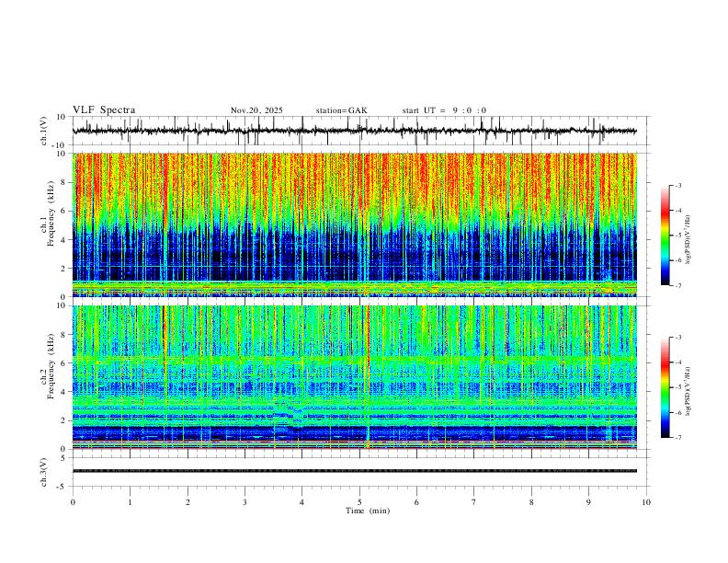Click the '-3' value on ch.1 color bar

point(677,185)
